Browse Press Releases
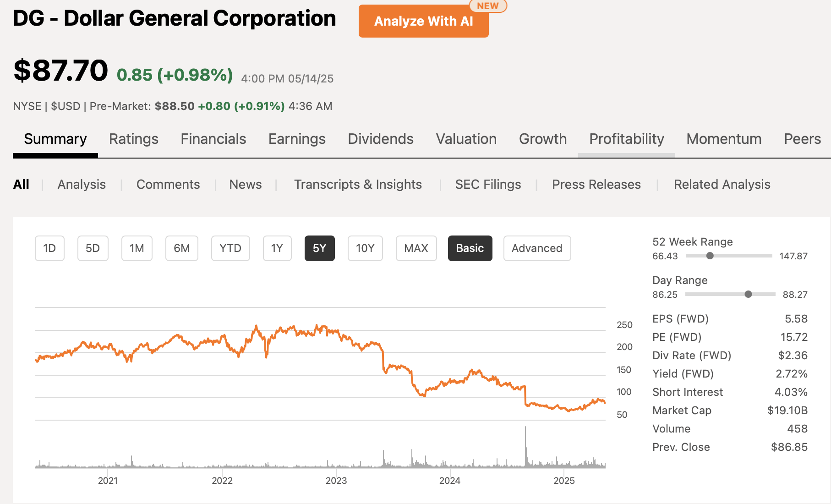Image resolution: width=831 pixels, height=504 pixels. pyautogui.click(x=596, y=184)
